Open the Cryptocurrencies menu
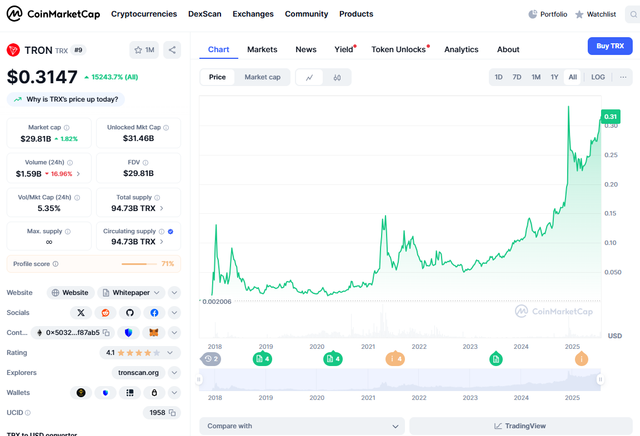 (x=144, y=14)
